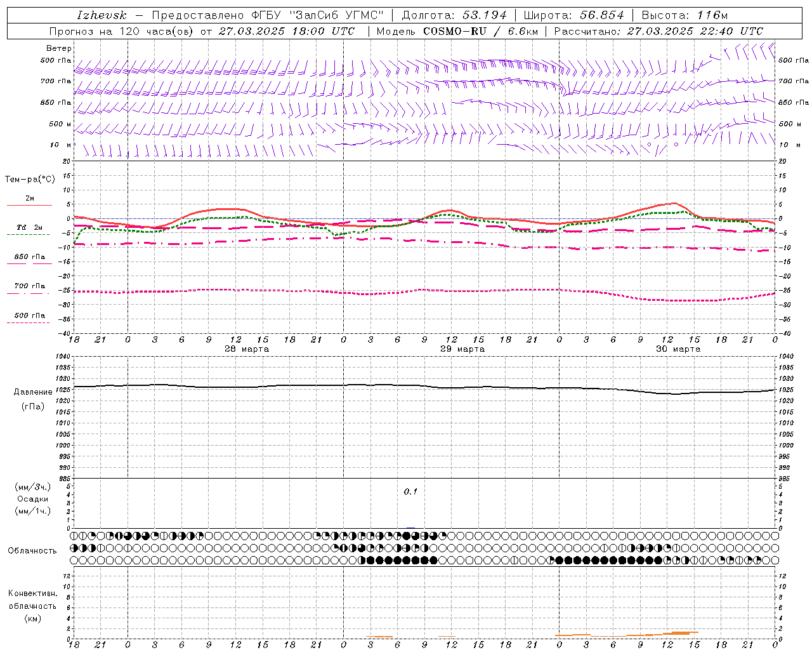Click the 0.1 precipitation amount value
This screenshot has height=650, width=812.
pyautogui.click(x=411, y=492)
